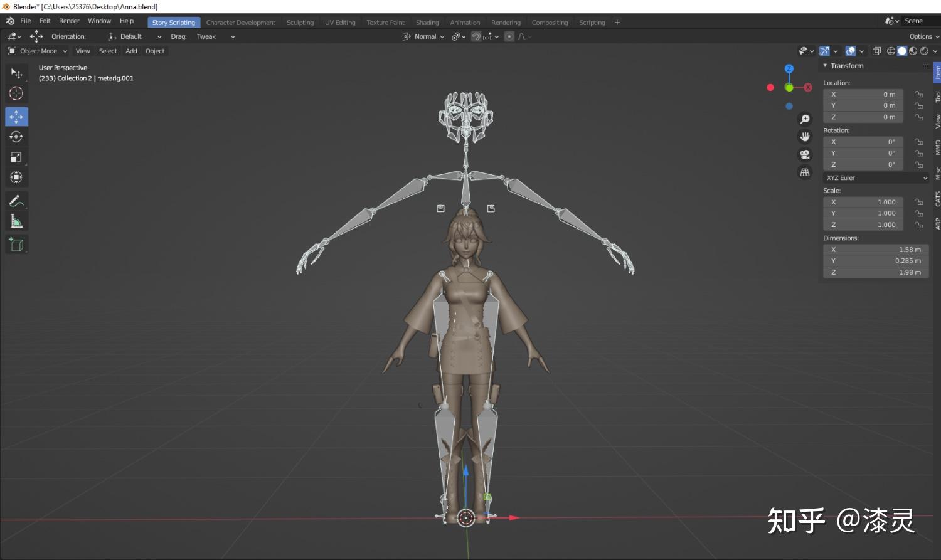Click the viewport Zoom magnifier icon
Screen dimensions: 941x560
click(x=805, y=118)
